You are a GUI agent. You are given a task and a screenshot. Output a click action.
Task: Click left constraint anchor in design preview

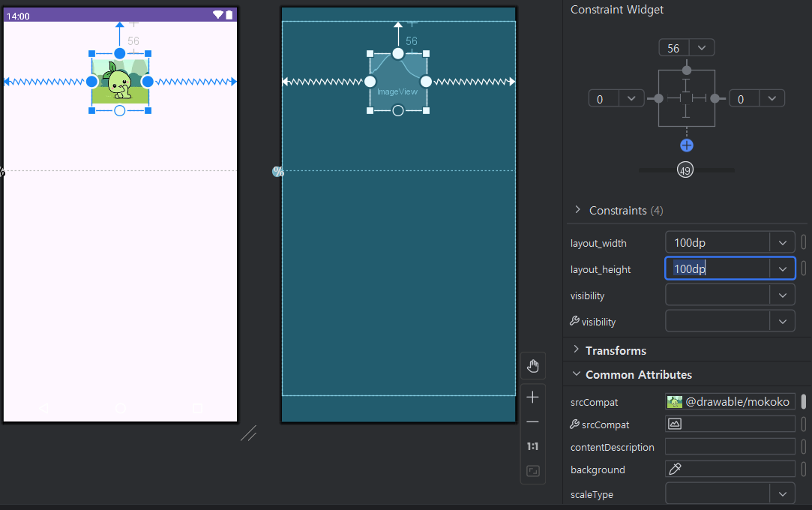click(91, 81)
